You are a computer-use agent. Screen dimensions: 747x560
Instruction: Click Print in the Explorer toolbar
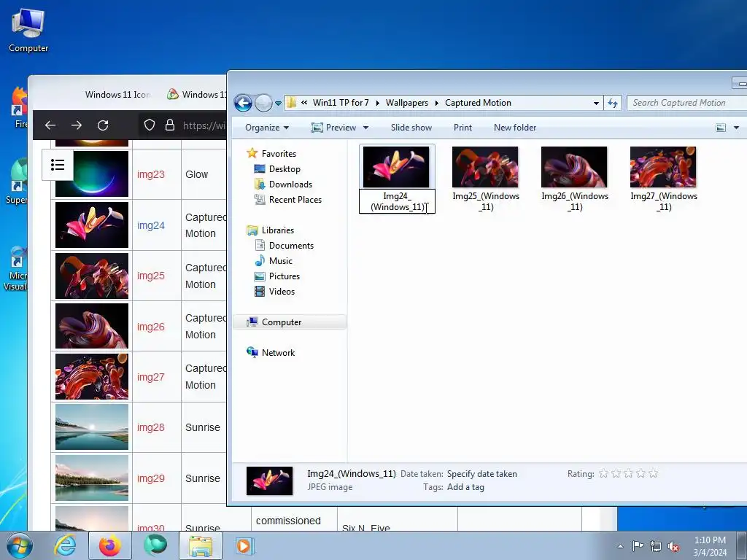coord(462,128)
